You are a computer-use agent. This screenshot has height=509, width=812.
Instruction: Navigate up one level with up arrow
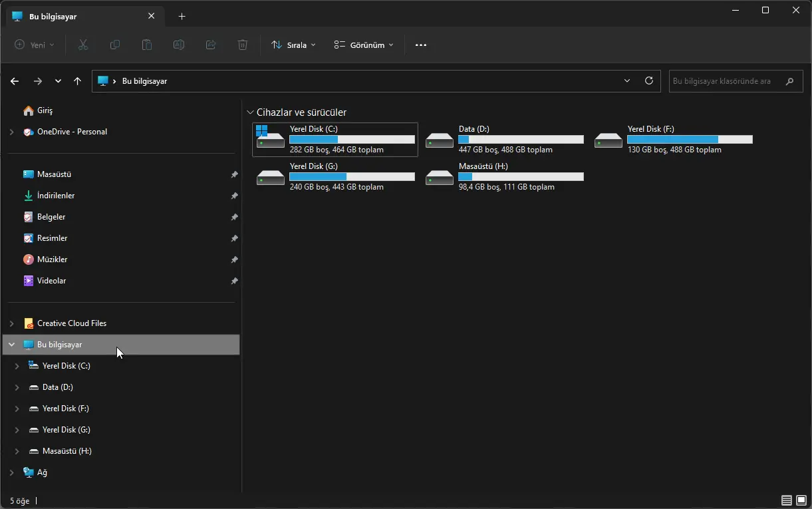77,81
